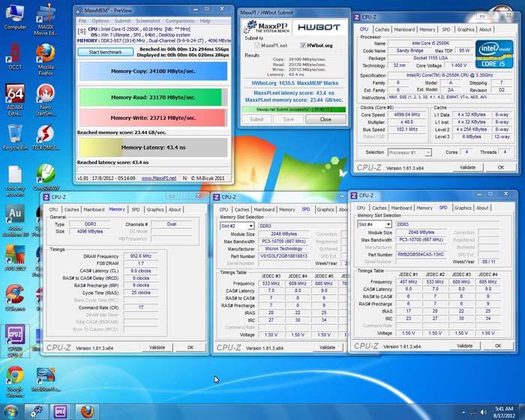Switch to Mainboard tab in top CPU-Z

tap(404, 29)
